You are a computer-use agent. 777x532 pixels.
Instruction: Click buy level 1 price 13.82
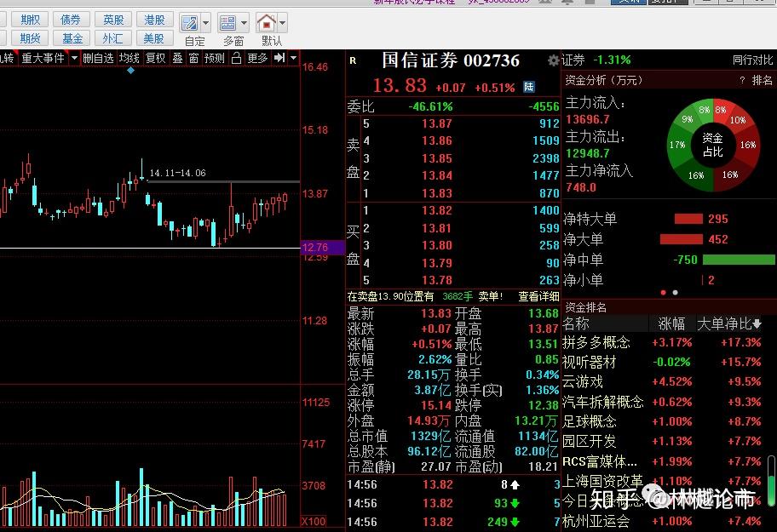coord(436,211)
